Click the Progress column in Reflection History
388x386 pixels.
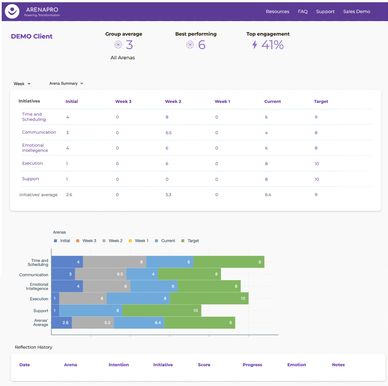252,365
